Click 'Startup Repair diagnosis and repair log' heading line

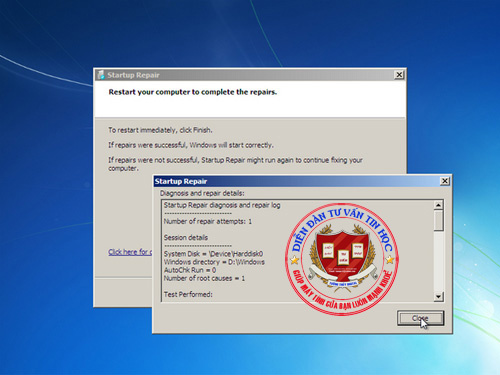(x=222, y=205)
